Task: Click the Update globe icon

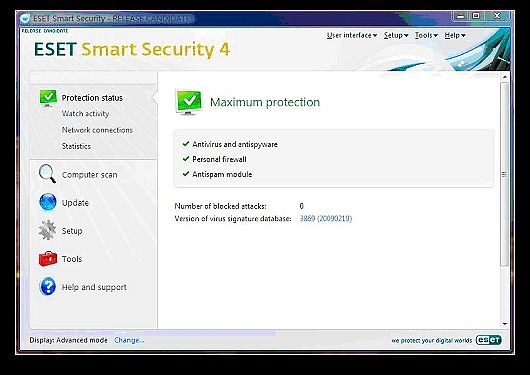Action: (x=48, y=202)
